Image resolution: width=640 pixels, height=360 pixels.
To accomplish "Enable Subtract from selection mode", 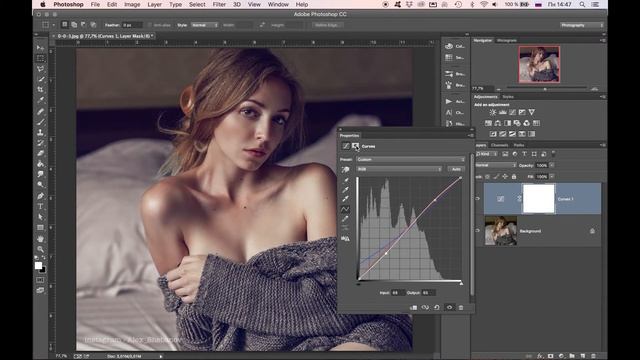I will point(83,25).
